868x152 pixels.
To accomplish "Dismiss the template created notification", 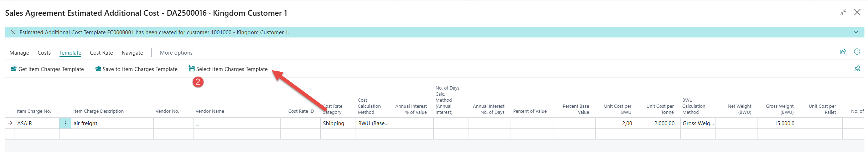I will (x=13, y=32).
